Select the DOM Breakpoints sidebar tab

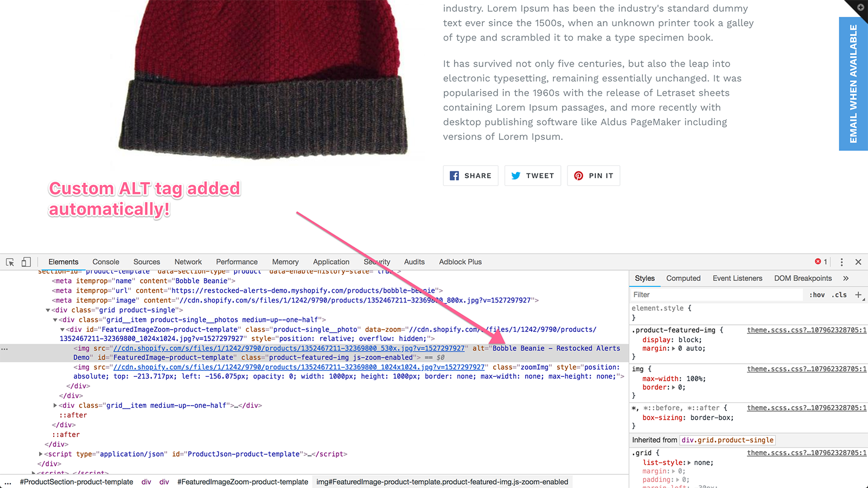click(x=803, y=278)
